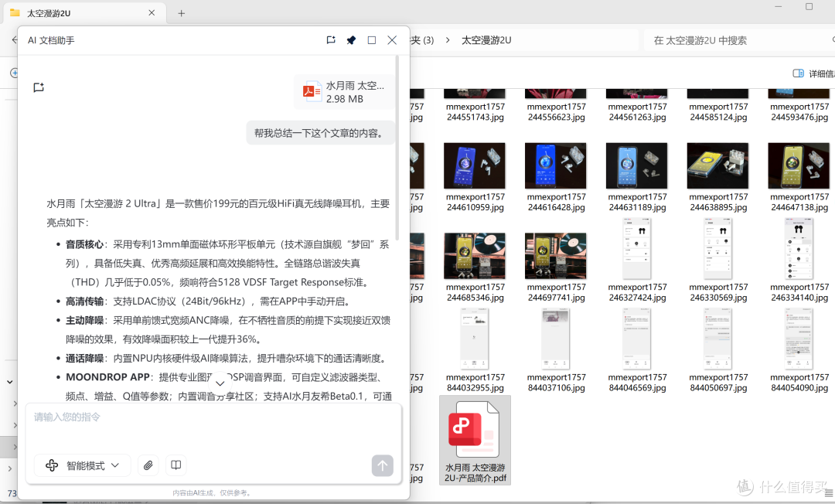Select thumbnail mmexport1757246330569.jpg
The image size is (835, 504).
717,249
